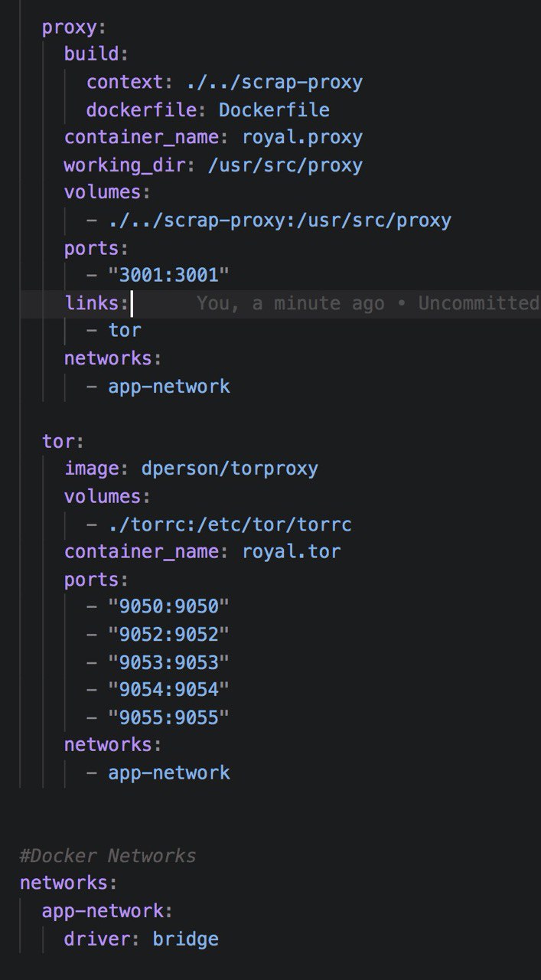Click the "tor:" service key
The image size is (541, 980).
pos(64,442)
